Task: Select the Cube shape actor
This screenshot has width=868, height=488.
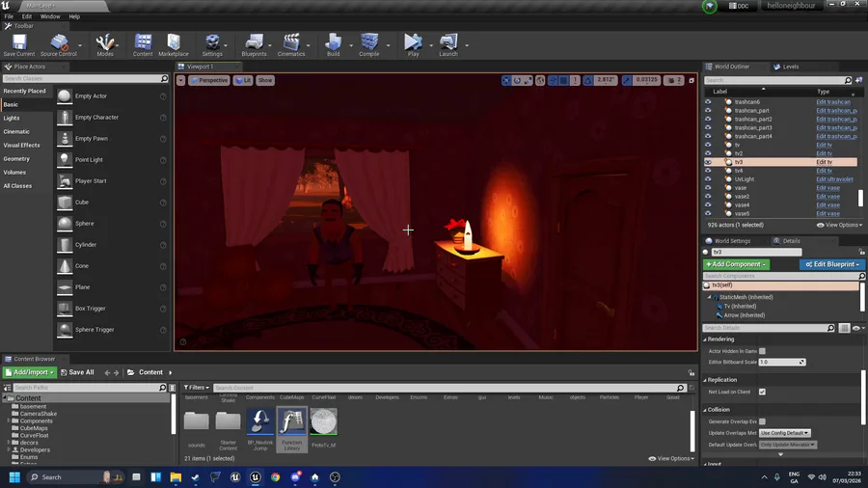Action: coord(112,203)
